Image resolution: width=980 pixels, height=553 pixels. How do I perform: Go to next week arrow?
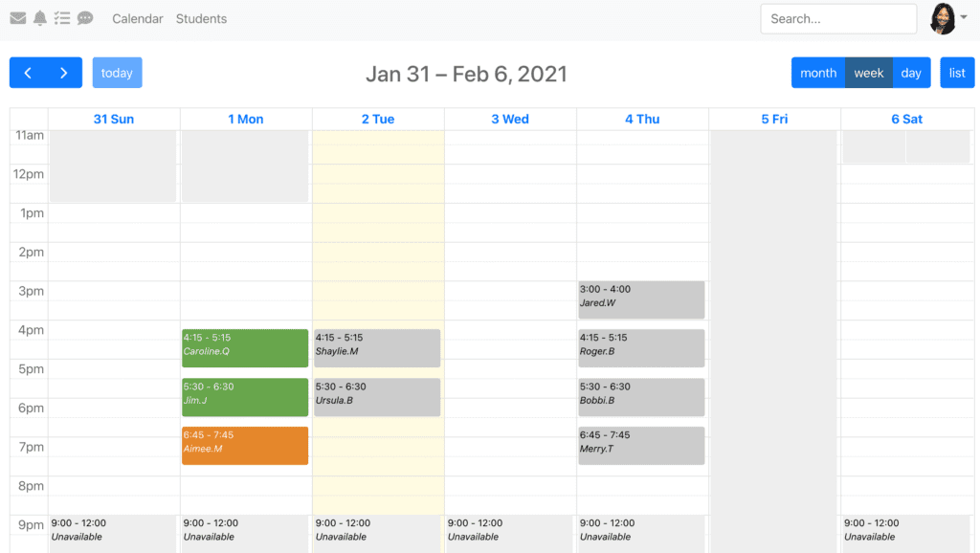pos(63,73)
